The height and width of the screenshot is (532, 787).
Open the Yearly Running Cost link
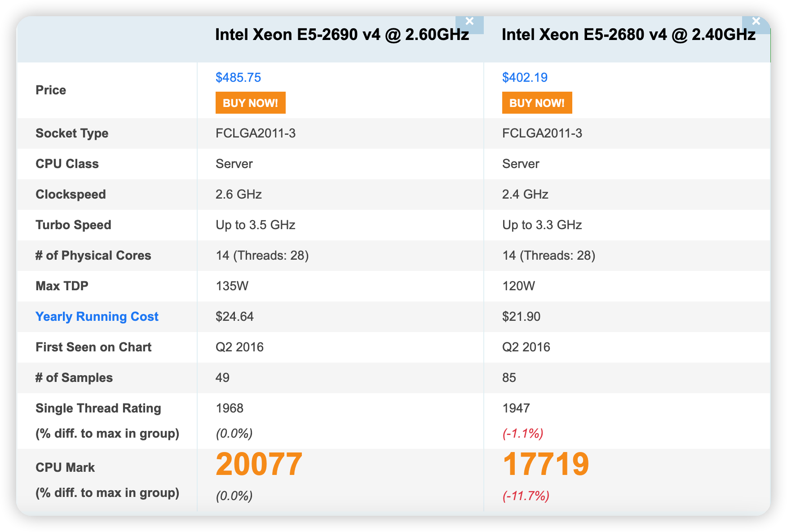point(97,316)
